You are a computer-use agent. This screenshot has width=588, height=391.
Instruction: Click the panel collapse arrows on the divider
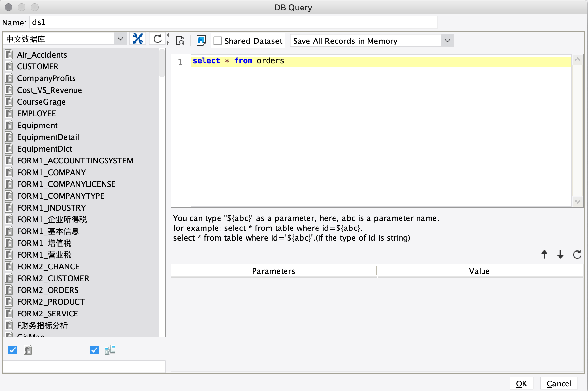tap(168, 39)
